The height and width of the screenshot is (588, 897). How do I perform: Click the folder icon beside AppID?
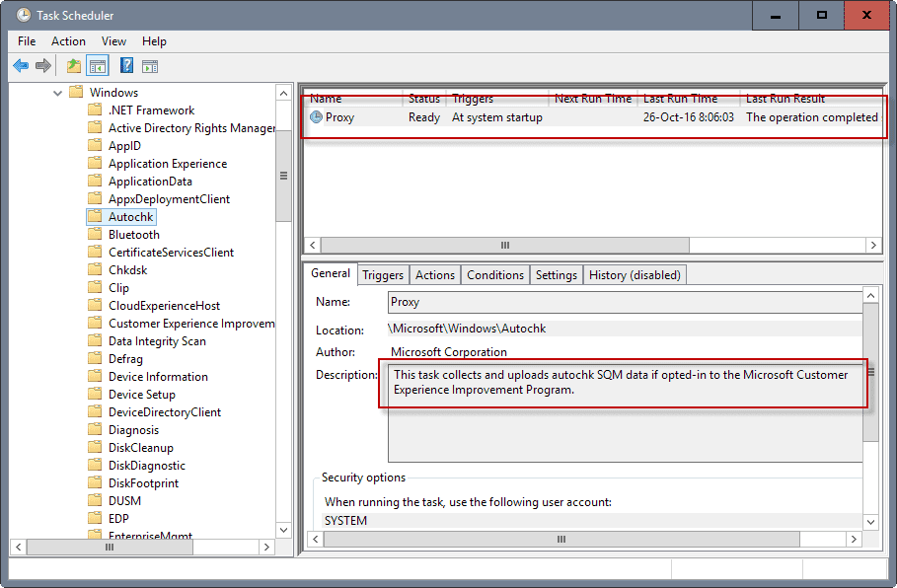[x=95, y=145]
